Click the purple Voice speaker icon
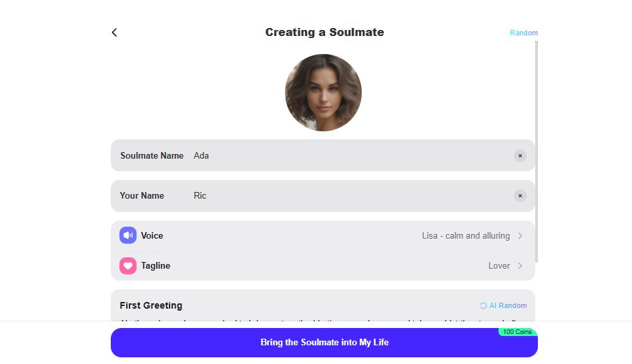Screen dimensions: 632x364 click(x=127, y=235)
